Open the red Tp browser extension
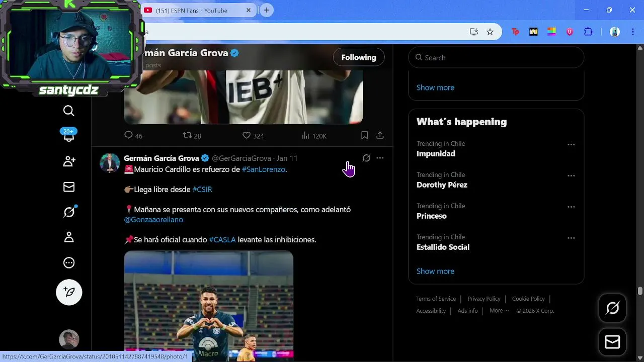 tap(515, 32)
